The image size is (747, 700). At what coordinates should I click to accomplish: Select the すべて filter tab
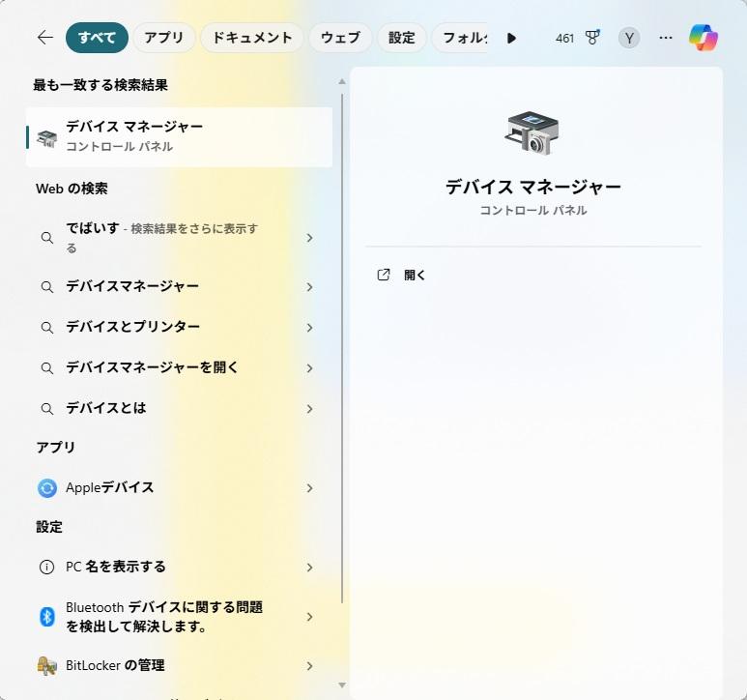click(x=98, y=38)
